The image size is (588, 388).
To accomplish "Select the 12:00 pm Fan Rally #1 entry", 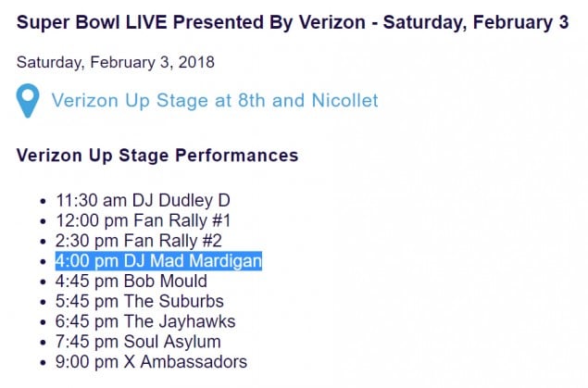I will 144,220.
